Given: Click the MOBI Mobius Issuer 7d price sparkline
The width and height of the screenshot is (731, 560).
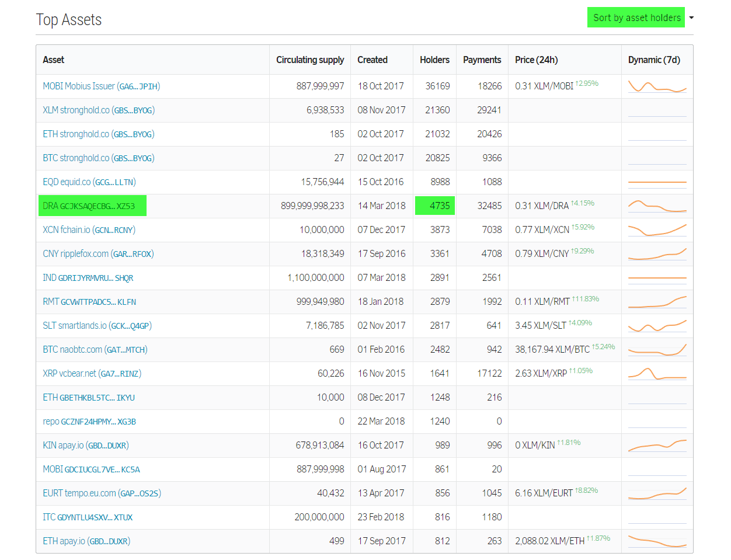Looking at the screenshot, I should (x=657, y=86).
